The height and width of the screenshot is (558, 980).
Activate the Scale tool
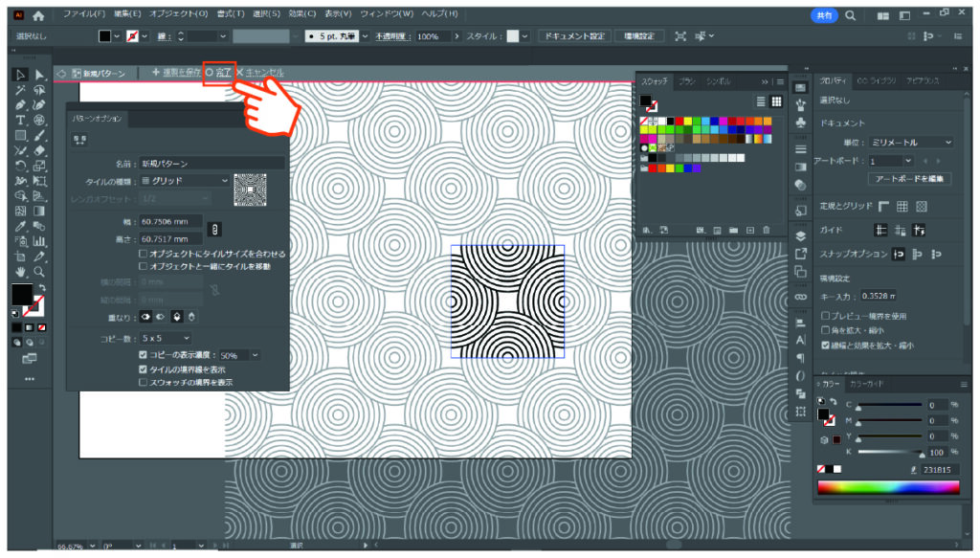(x=39, y=166)
